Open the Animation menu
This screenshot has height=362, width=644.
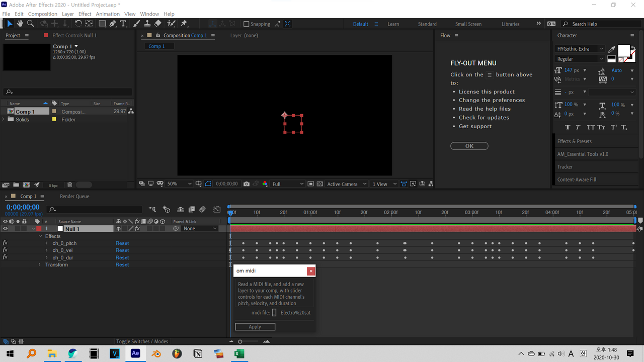[108, 14]
